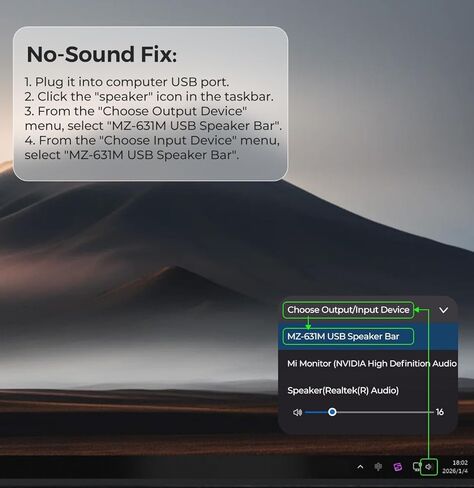
Task: Select Mi Monitor NVIDIA High Definition Audio
Action: [x=368, y=363]
